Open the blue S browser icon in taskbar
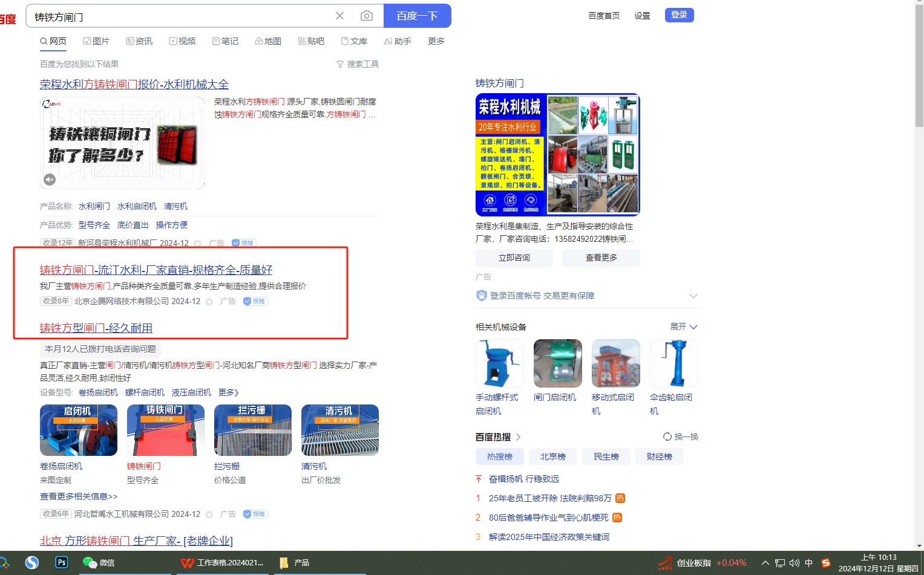 coord(32,562)
